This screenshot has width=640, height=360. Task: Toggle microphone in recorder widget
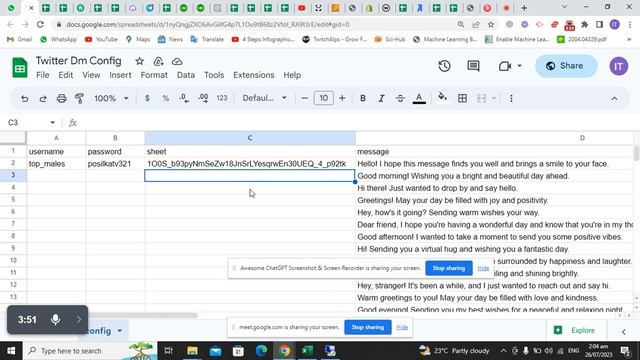pos(56,319)
